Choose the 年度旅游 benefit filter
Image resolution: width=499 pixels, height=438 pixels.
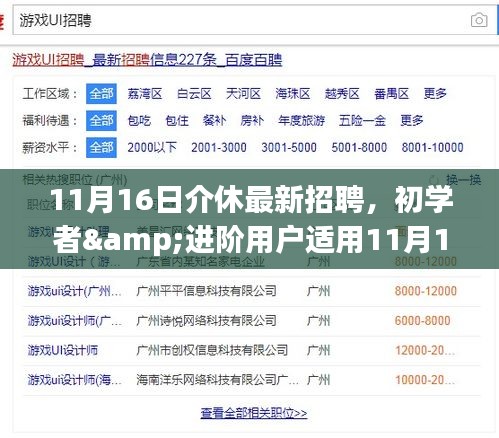[302, 120]
